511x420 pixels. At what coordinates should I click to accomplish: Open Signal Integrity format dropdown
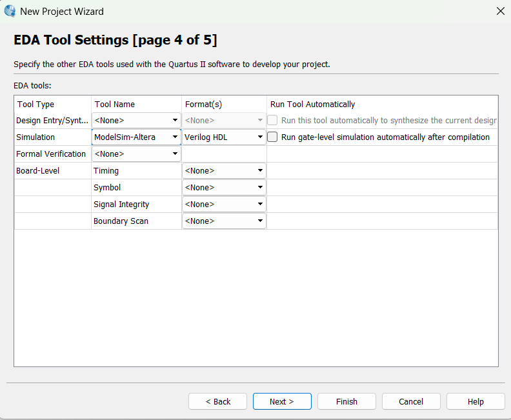coord(224,205)
